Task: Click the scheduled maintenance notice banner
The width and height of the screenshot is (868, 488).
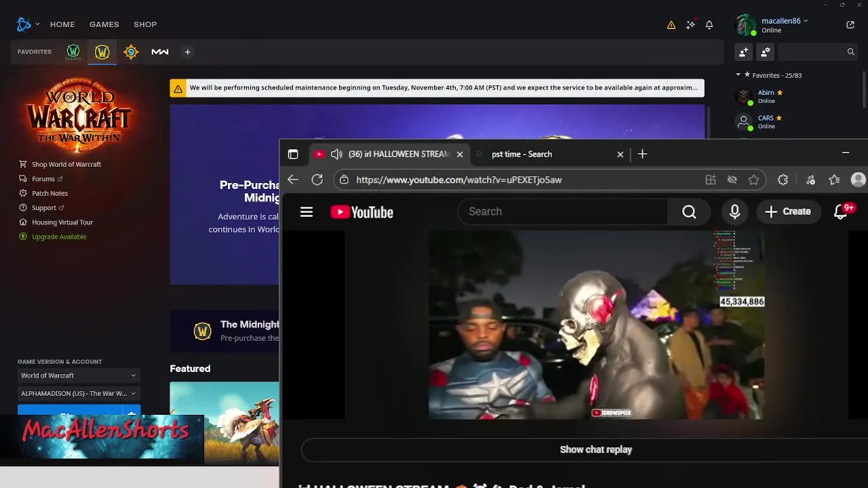Action: [x=437, y=88]
